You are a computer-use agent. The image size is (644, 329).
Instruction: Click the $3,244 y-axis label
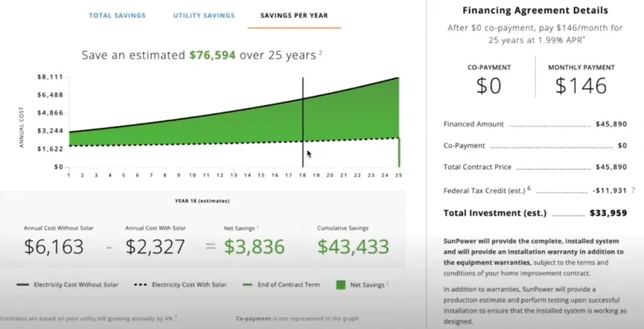coord(50,131)
